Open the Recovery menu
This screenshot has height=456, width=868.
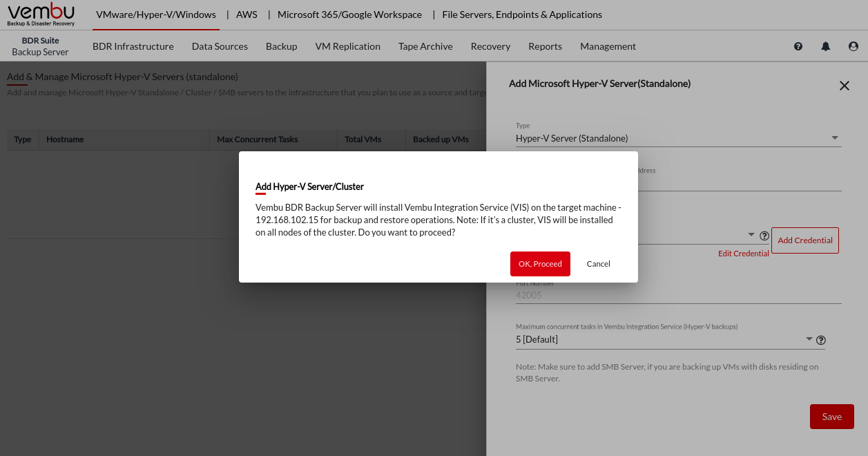(490, 46)
